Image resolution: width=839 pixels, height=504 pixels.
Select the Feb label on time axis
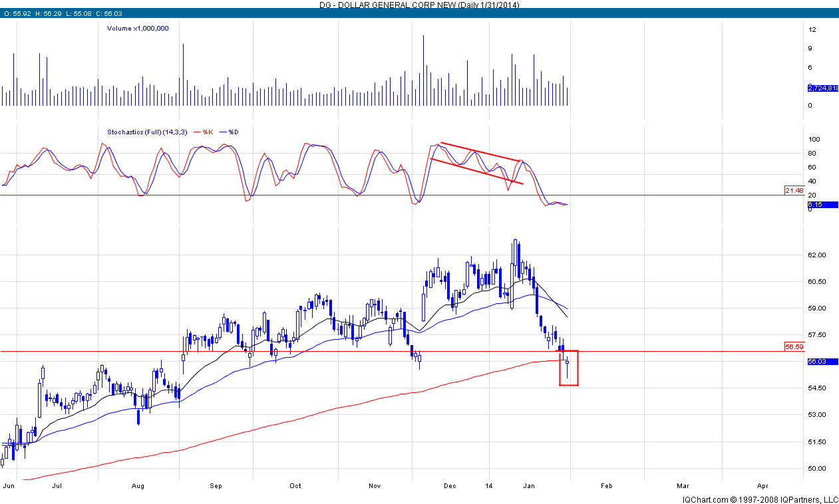pyautogui.click(x=606, y=486)
